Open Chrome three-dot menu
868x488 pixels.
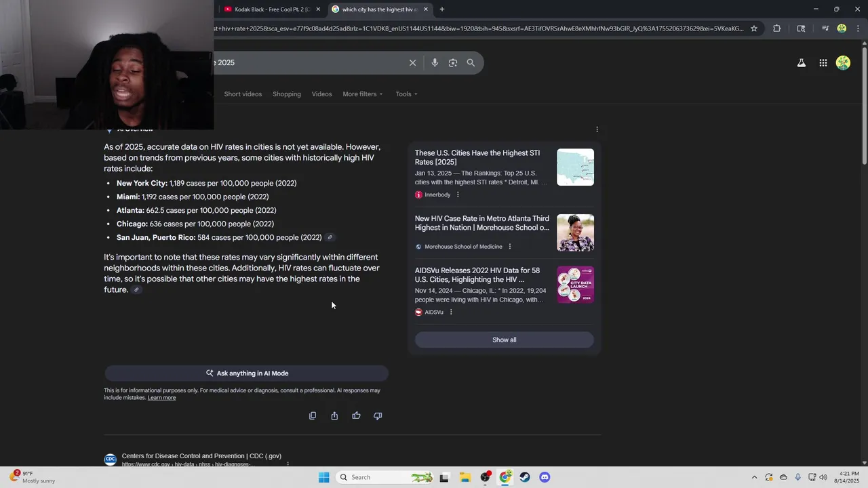(858, 28)
